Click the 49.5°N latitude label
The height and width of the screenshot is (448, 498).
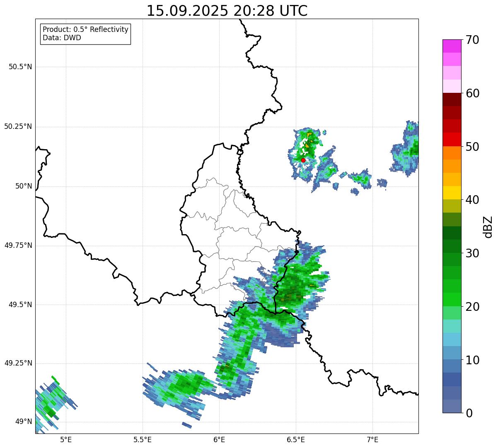[x=20, y=305]
